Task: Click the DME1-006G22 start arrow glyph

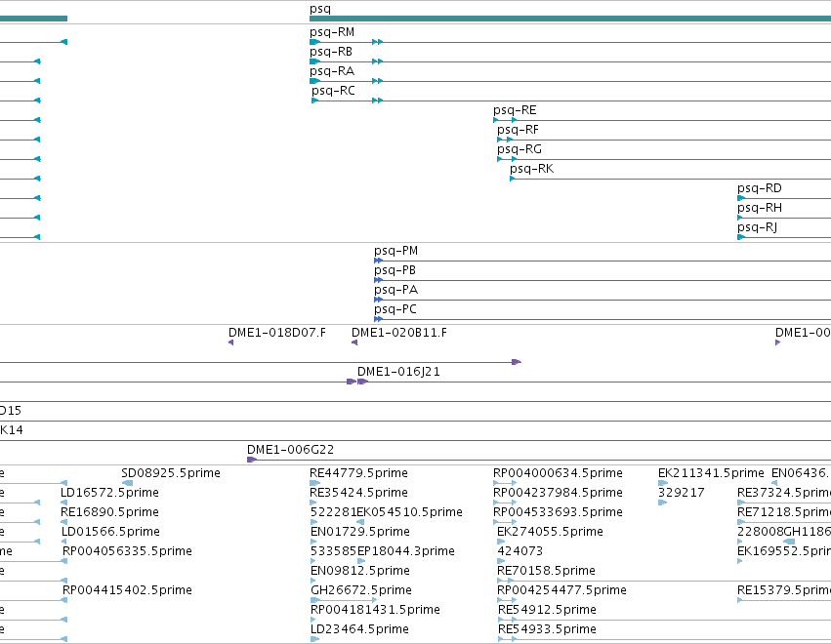Action: tap(252, 460)
